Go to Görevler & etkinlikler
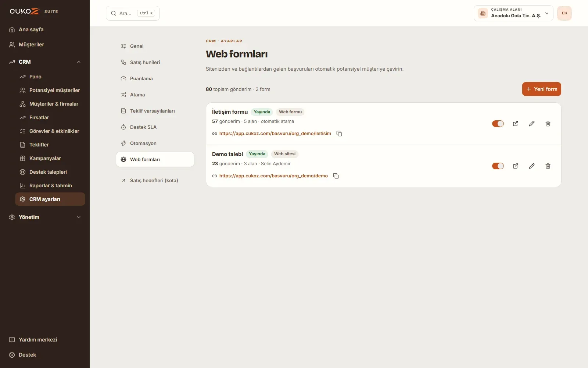Image resolution: width=588 pixels, height=368 pixels. tap(50, 131)
